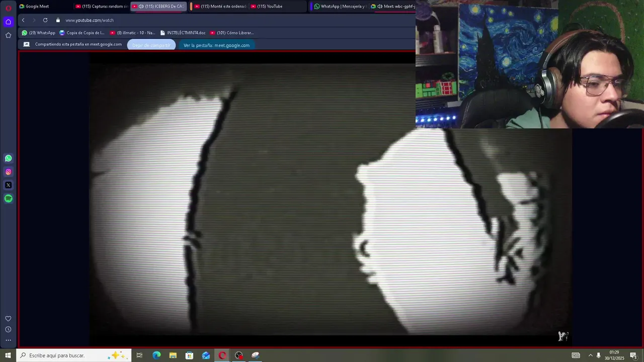This screenshot has width=644, height=362.
Task: Click the OBS Studio taskbar icon
Action: [x=239, y=355]
